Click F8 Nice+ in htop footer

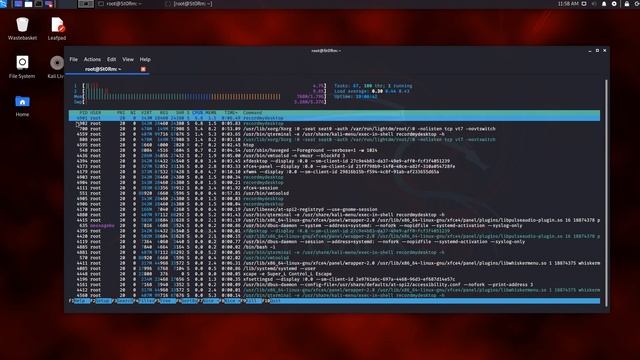click(231, 301)
